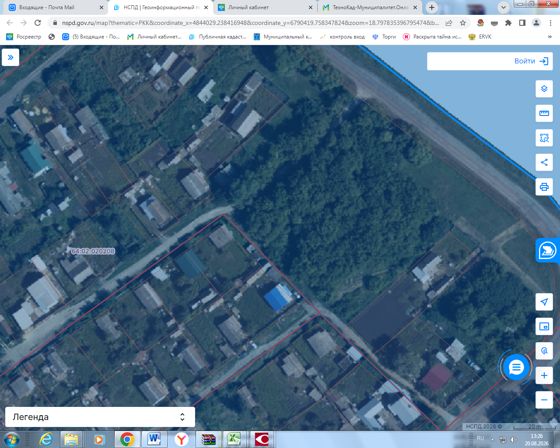Print the map

click(544, 187)
